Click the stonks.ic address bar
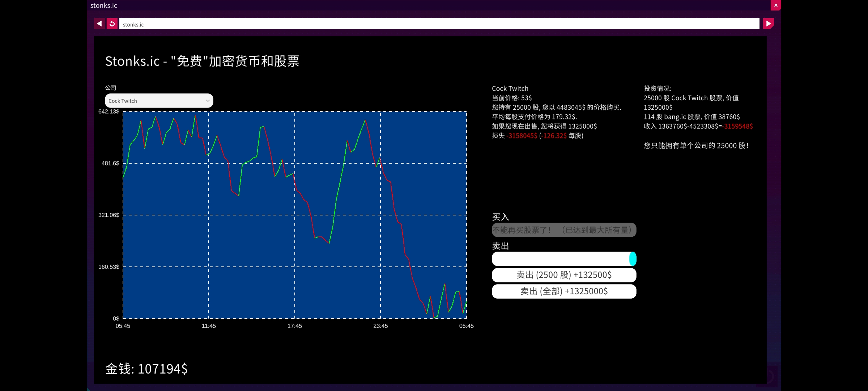868x391 pixels. [439, 24]
